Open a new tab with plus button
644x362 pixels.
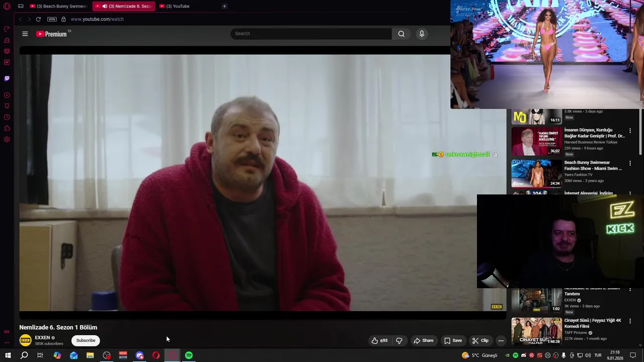tap(224, 7)
